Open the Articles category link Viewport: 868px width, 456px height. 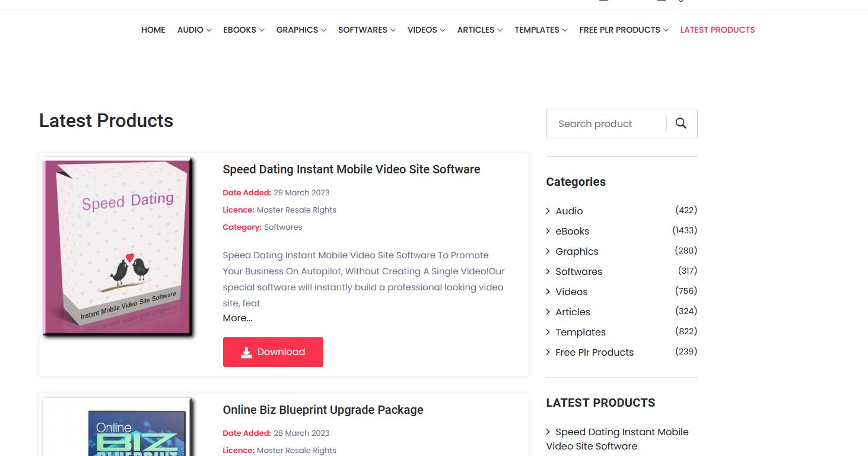pos(573,312)
